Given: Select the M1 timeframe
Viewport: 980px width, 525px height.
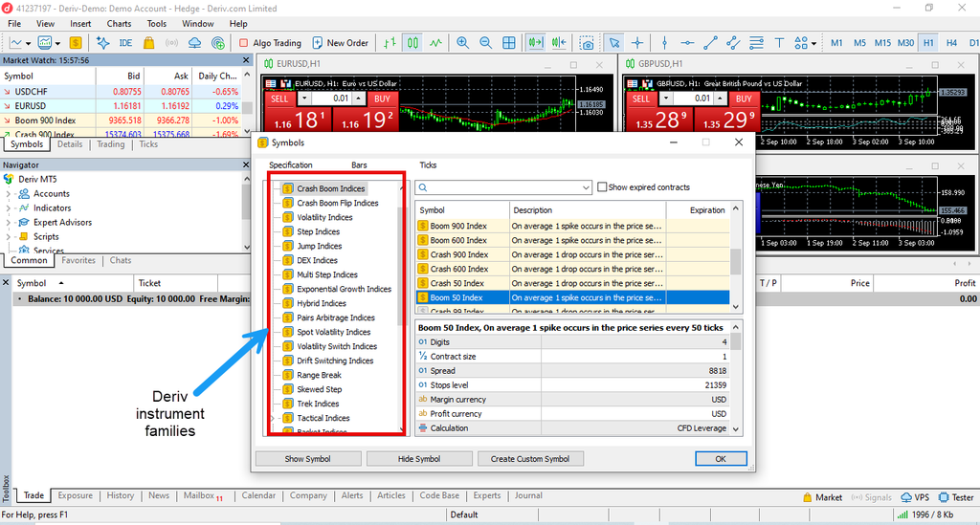Looking at the screenshot, I should [836, 43].
